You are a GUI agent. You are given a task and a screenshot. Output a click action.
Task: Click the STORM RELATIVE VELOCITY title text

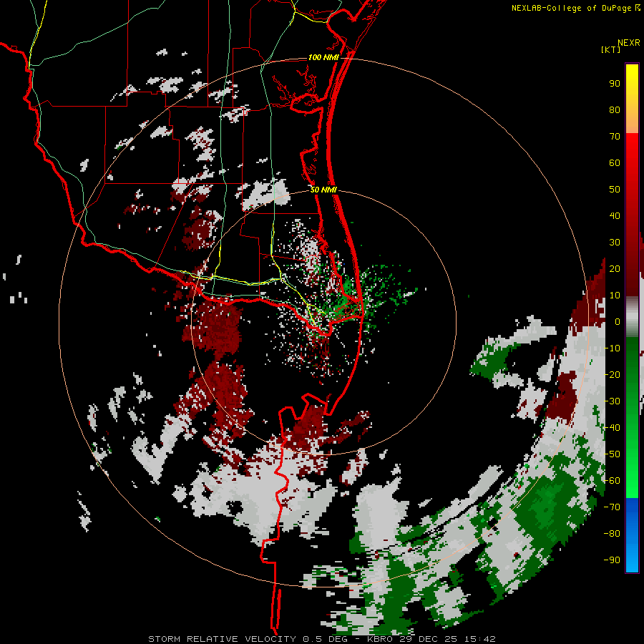222,639
